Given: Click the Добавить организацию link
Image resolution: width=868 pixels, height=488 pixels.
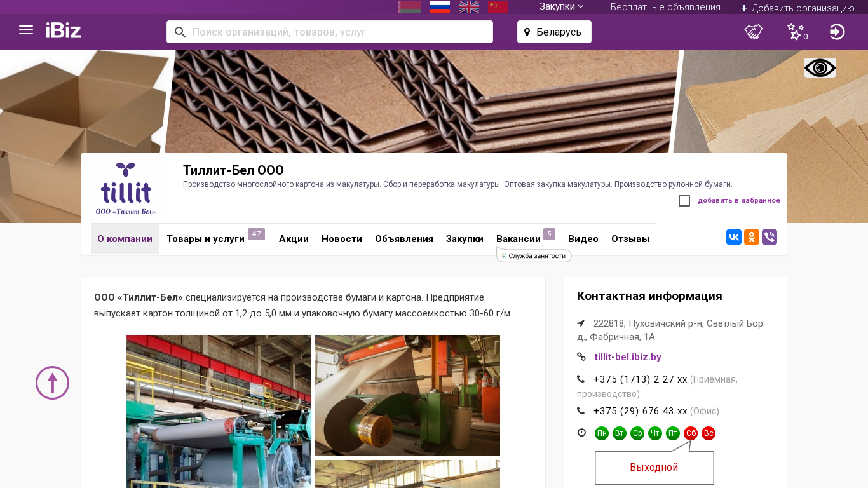Looking at the screenshot, I should (x=797, y=8).
